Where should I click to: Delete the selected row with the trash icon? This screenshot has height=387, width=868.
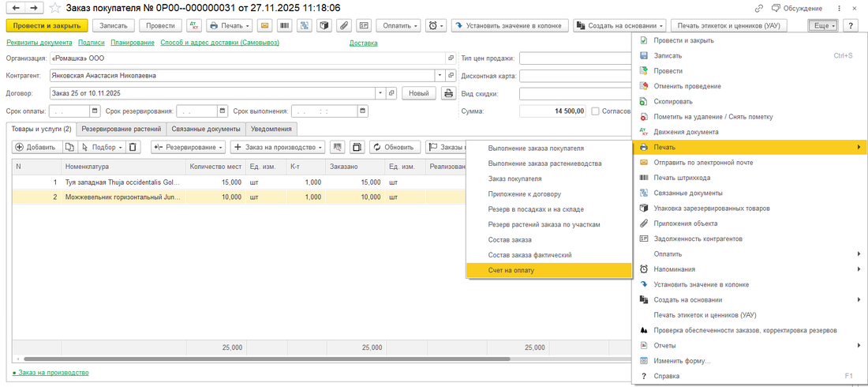pos(133,147)
